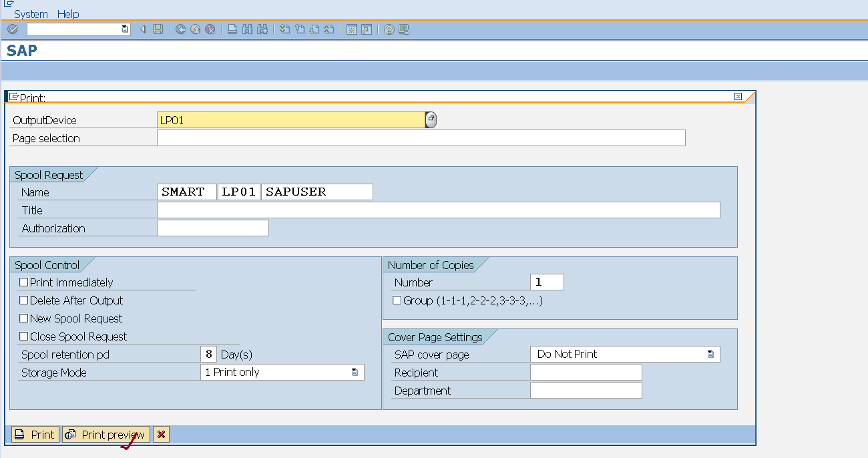The image size is (868, 458).
Task: Click the Find binoculars icon
Action: (x=247, y=29)
